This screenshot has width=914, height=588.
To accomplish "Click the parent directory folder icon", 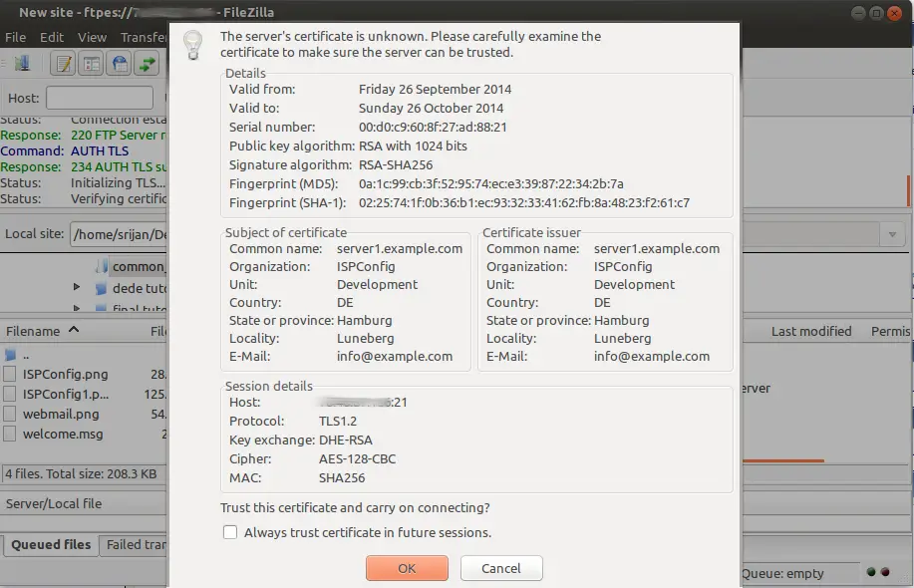I will click(11, 355).
